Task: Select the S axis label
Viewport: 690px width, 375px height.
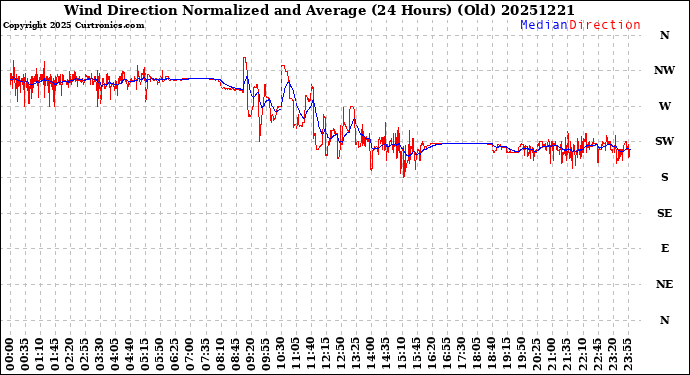Action: [664, 177]
